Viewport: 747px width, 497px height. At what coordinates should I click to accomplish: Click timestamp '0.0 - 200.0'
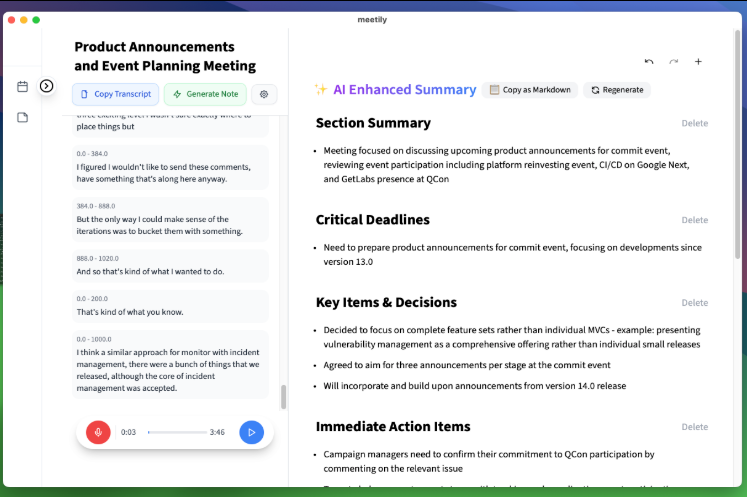tap(92, 299)
